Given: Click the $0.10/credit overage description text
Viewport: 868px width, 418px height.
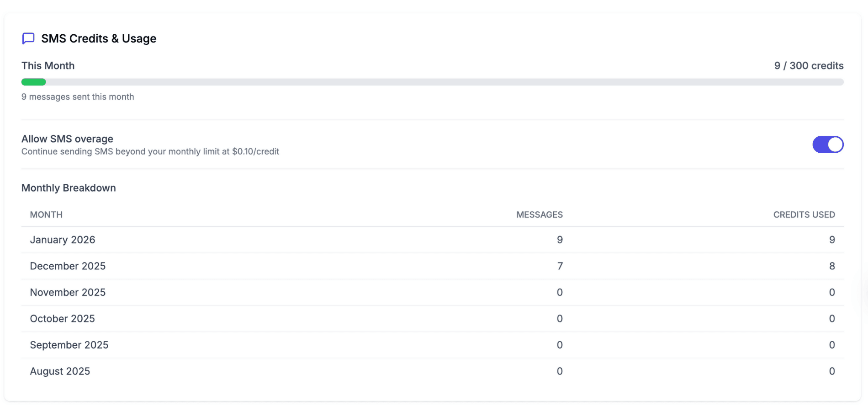Looking at the screenshot, I should pyautogui.click(x=150, y=152).
